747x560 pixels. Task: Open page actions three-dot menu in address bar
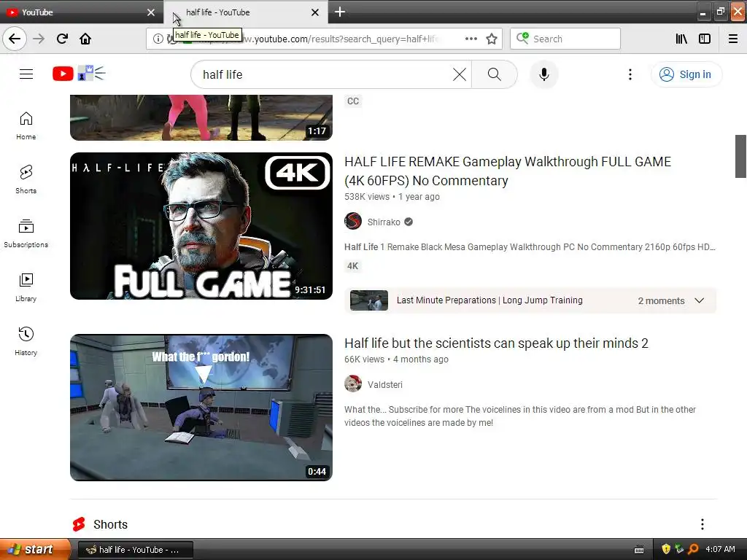[x=471, y=39]
